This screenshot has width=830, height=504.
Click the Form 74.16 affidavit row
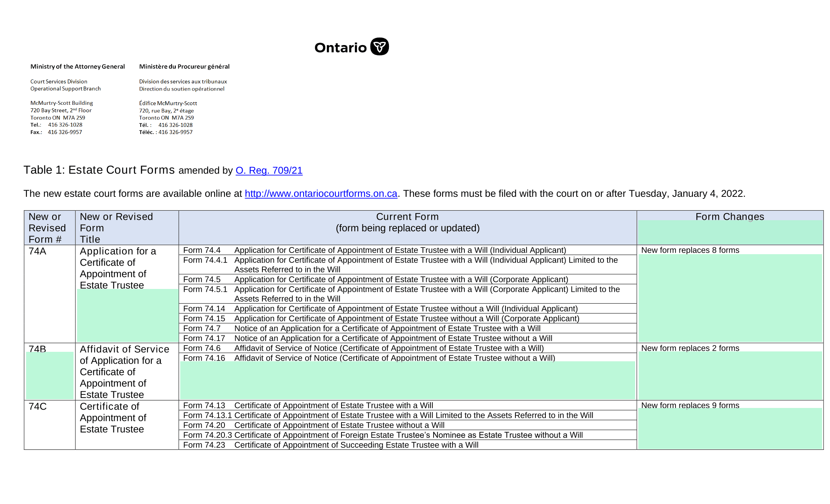pos(407,358)
